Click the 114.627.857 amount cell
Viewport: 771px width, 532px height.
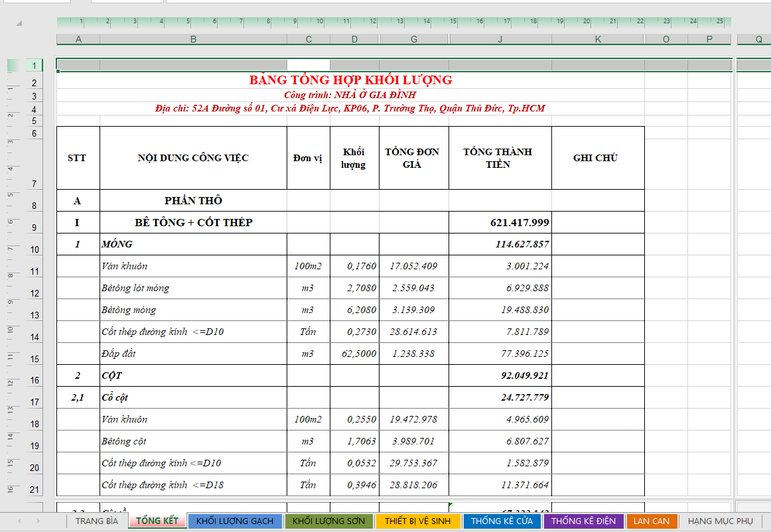pyautogui.click(x=500, y=244)
